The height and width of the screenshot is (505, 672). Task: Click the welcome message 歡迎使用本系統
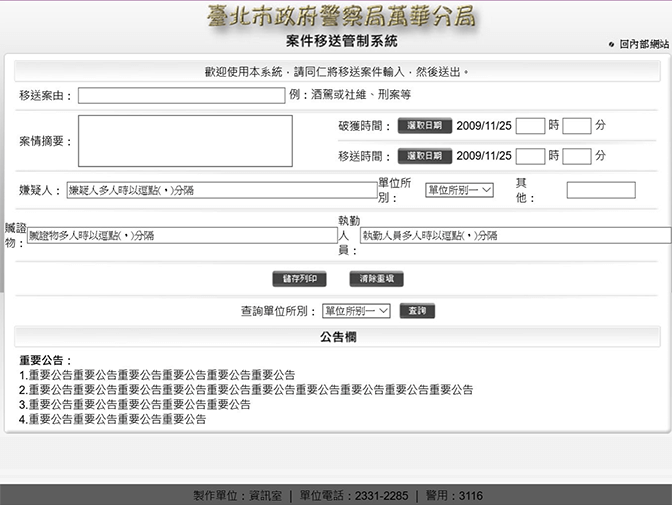[x=243, y=72]
